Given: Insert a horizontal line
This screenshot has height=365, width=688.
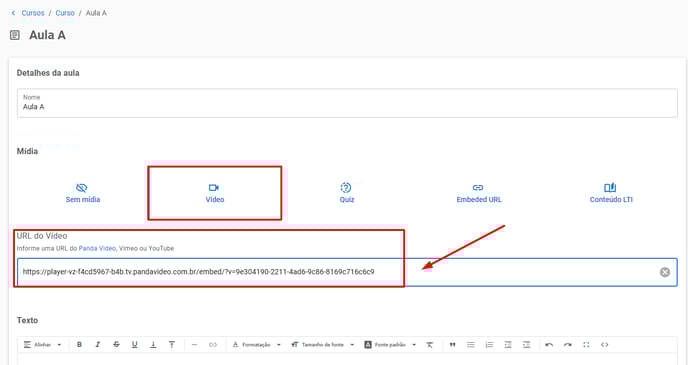Looking at the screenshot, I should click(194, 345).
